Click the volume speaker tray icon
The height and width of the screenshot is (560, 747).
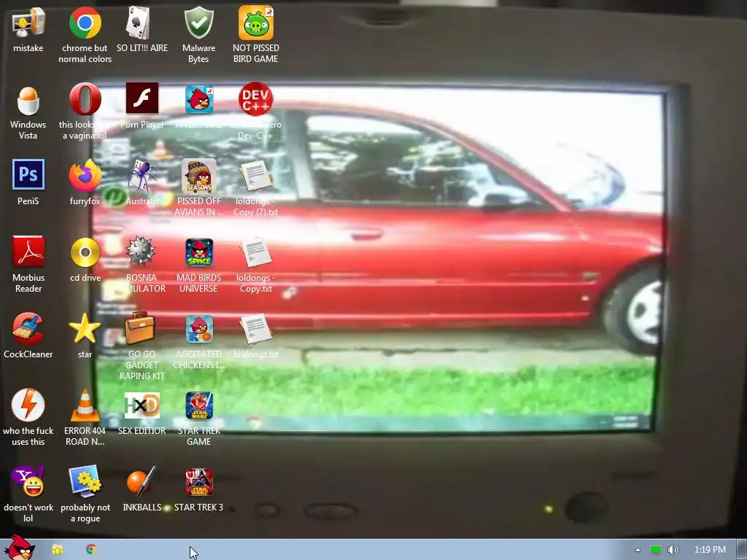(673, 550)
